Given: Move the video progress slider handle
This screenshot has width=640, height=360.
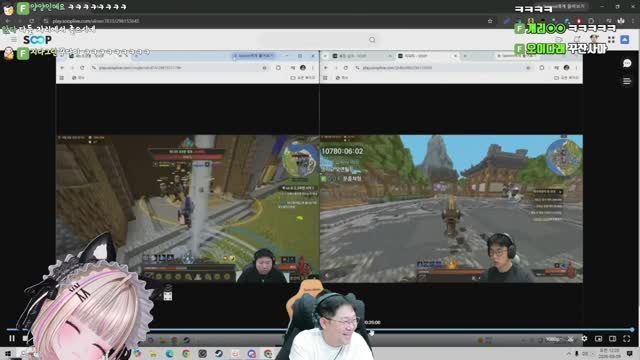Looking at the screenshot, I should pyautogui.click(x=632, y=329).
